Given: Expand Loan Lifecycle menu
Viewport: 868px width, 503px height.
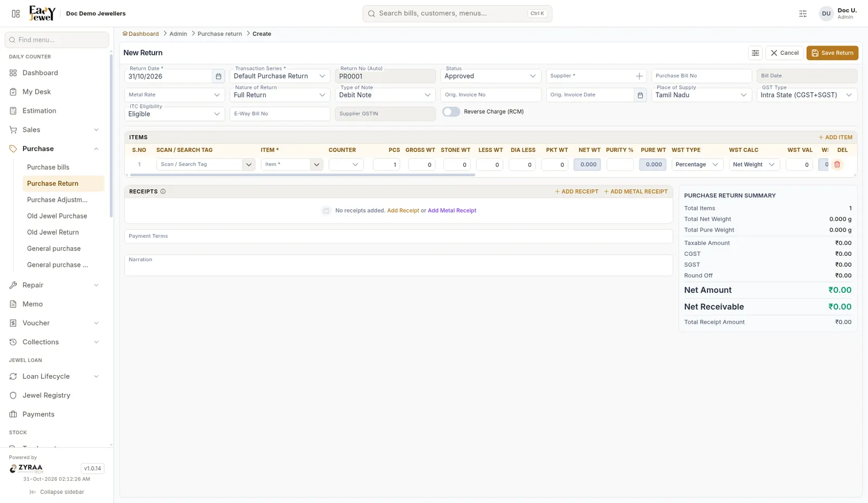Looking at the screenshot, I should pos(57,376).
